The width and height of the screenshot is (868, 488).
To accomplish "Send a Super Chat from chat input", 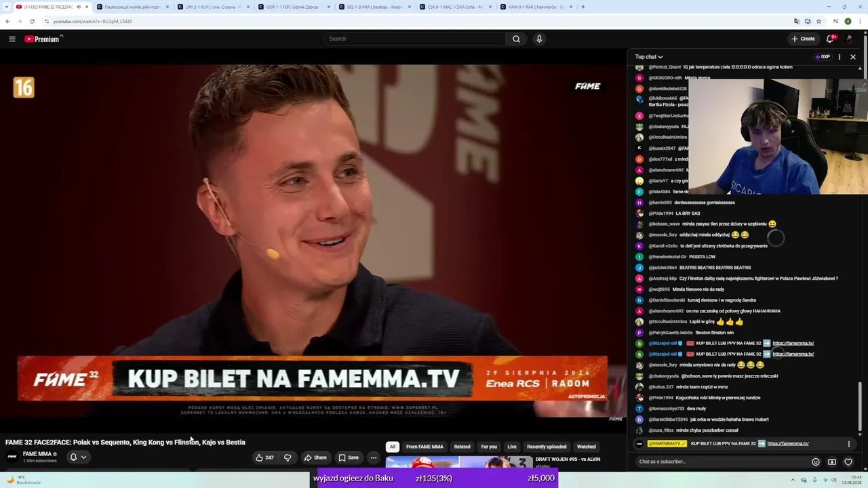I will (x=832, y=462).
